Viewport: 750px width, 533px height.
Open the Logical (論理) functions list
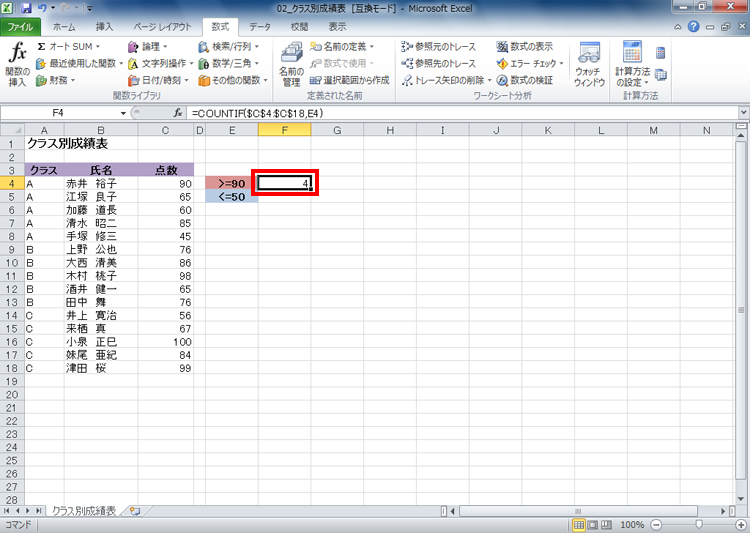click(148, 46)
